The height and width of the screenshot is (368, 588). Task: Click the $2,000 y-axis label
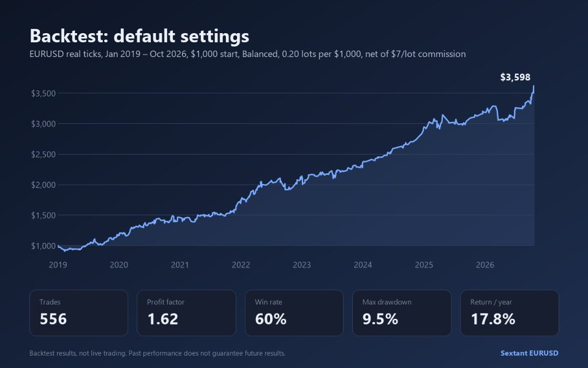[43, 185]
